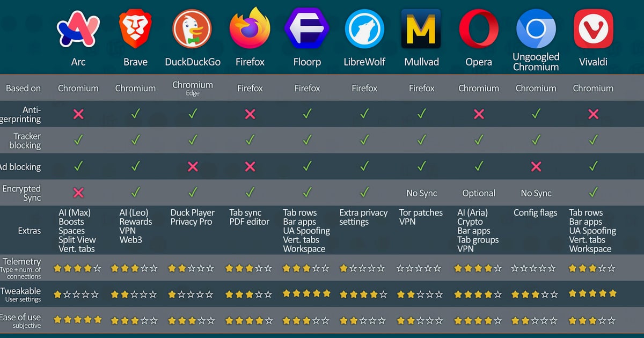Click Vivaldi's green check for Encrypted Sync

pyautogui.click(x=593, y=193)
